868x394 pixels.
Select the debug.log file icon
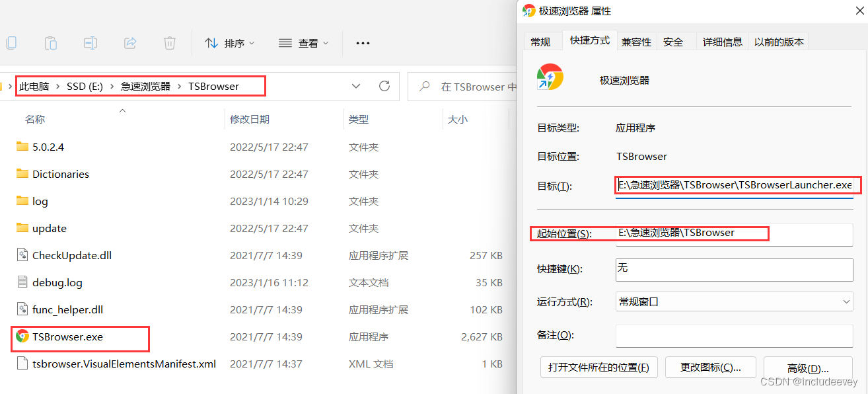point(22,282)
